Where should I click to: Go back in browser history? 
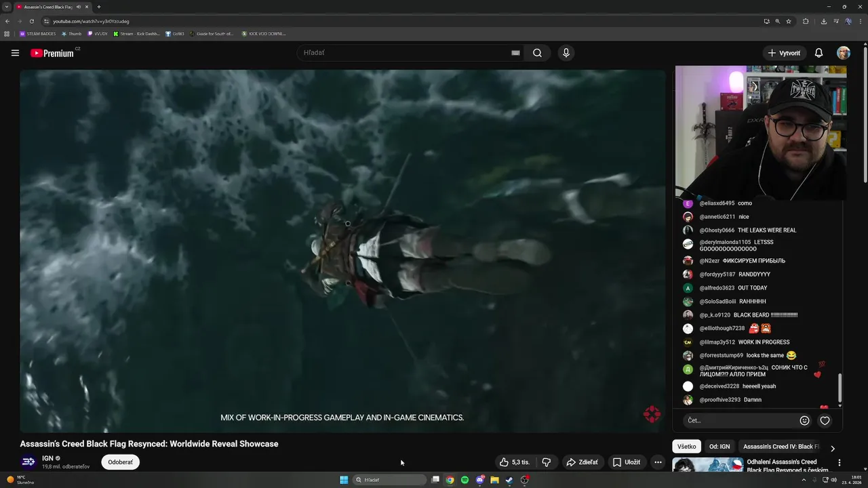(x=7, y=21)
